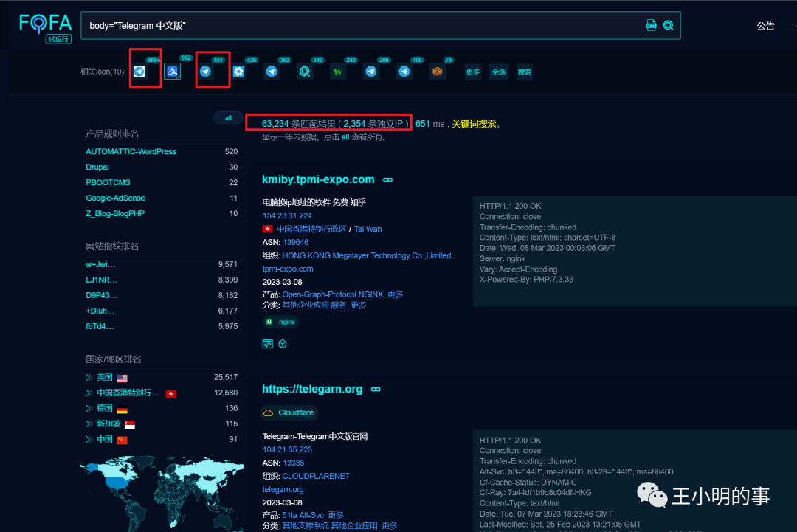
Task: Click the link icon beside https://telegarn.org
Action: pyautogui.click(x=376, y=389)
